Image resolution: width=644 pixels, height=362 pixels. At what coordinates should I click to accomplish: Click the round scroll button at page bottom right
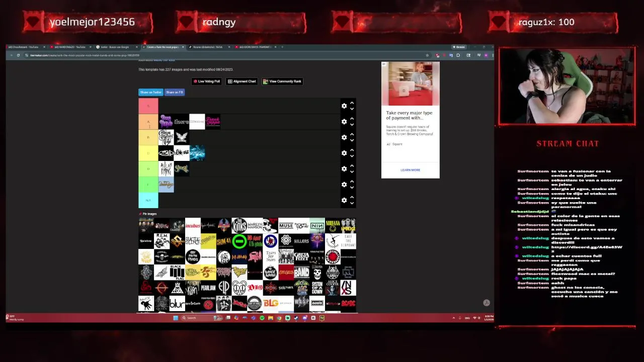pyautogui.click(x=487, y=303)
